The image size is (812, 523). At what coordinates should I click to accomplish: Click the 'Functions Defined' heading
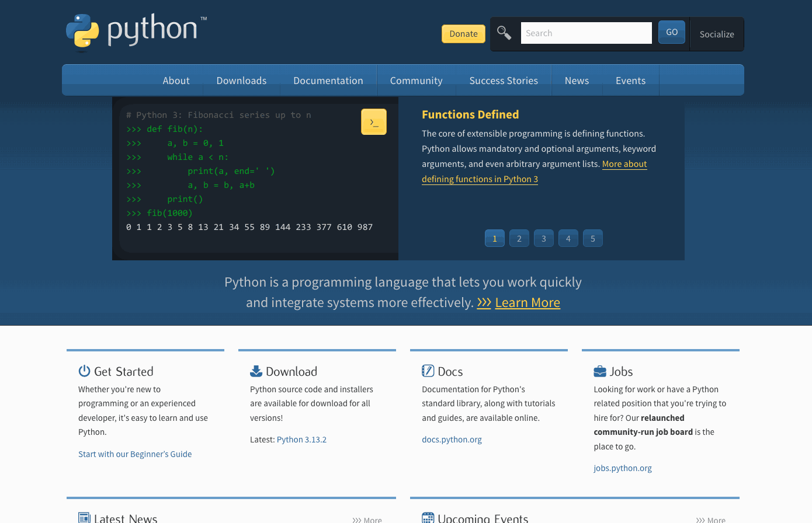point(470,114)
